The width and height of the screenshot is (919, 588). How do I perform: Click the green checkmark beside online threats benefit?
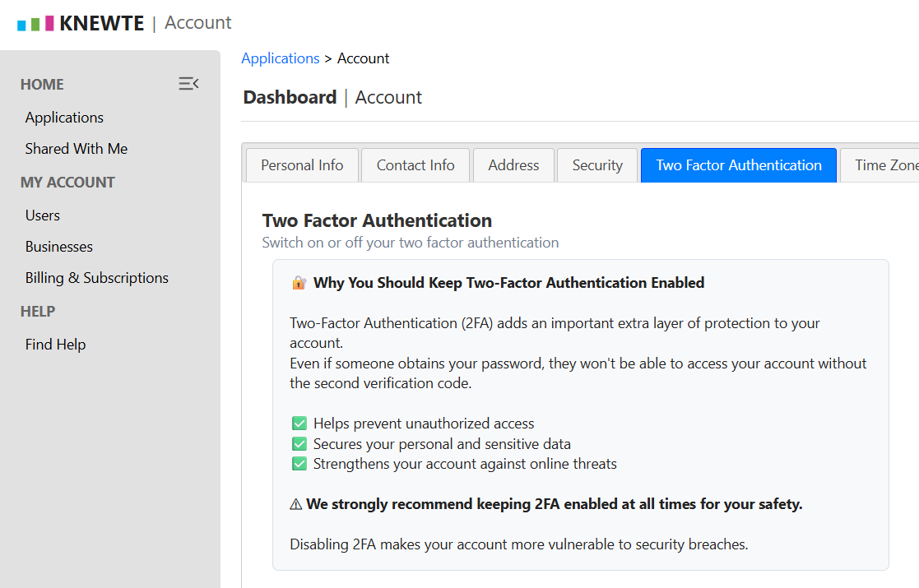click(x=299, y=463)
